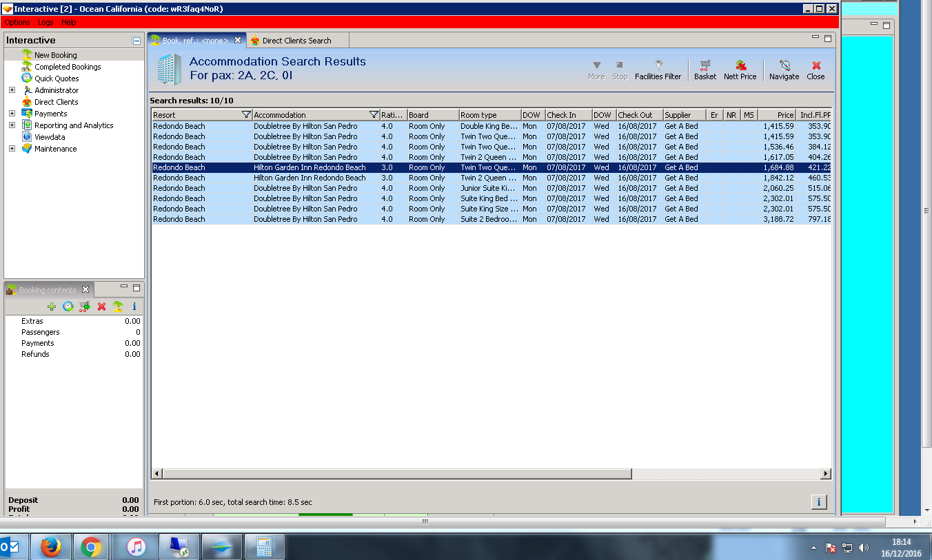This screenshot has height=560, width=932.
Task: Close the Booking contents tab
Action: (85, 290)
